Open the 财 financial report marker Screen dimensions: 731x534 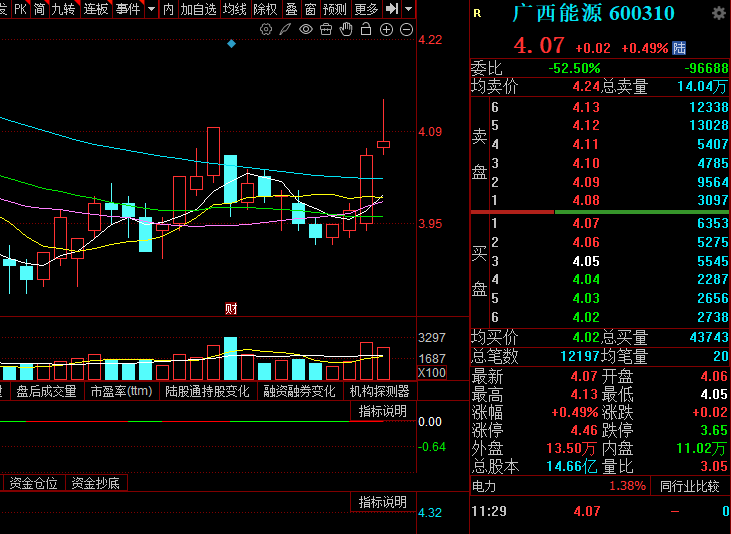click(231, 308)
